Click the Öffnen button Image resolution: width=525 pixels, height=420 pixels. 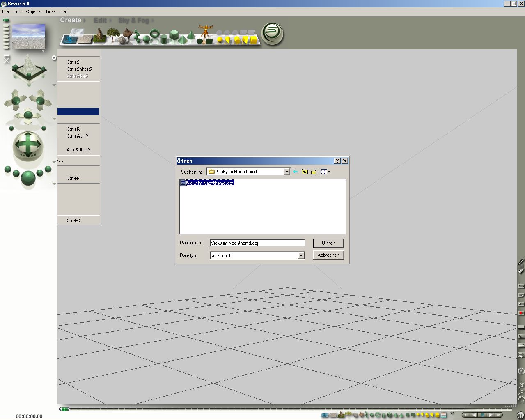[328, 243]
